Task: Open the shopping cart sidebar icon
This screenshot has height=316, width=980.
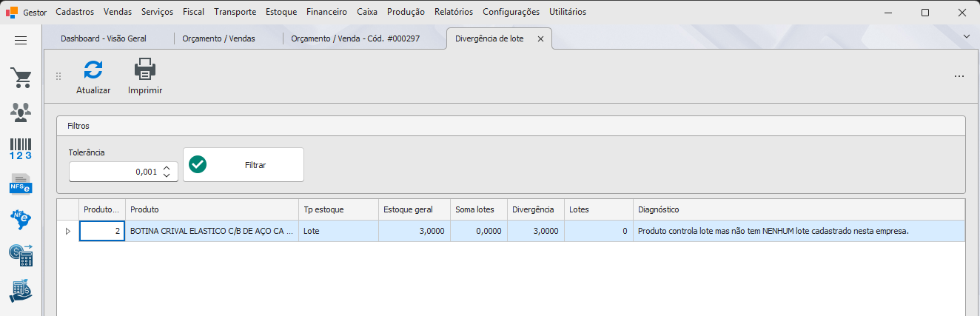Action: point(21,78)
